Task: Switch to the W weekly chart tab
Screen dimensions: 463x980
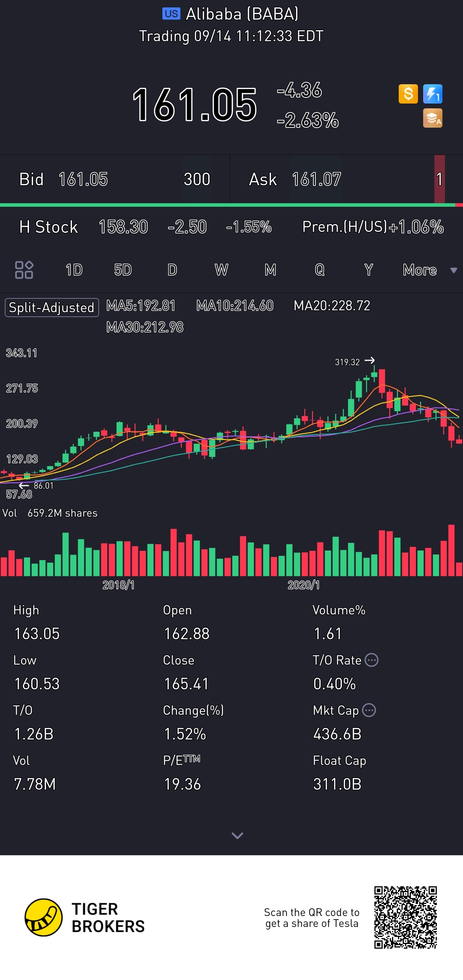Action: 222,270
